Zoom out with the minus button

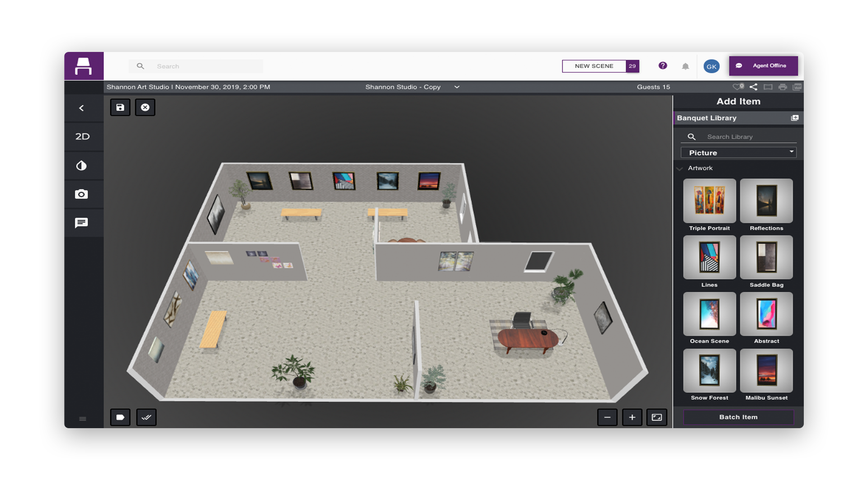tap(607, 417)
